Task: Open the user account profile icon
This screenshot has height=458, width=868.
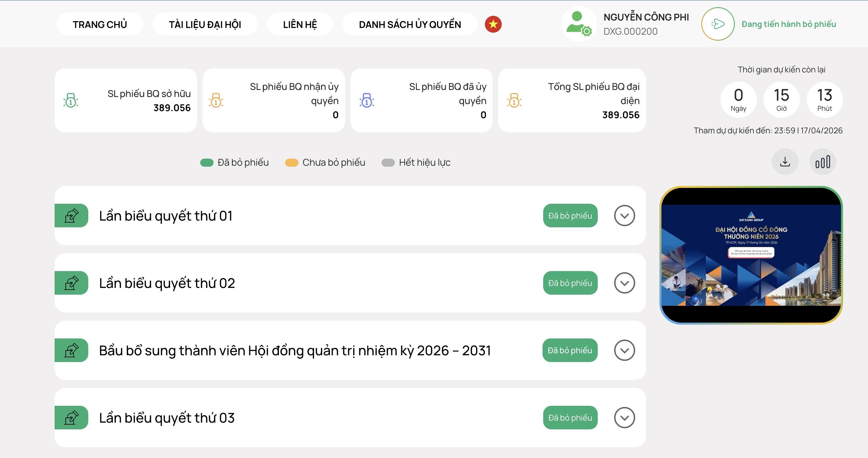Action: [x=579, y=24]
